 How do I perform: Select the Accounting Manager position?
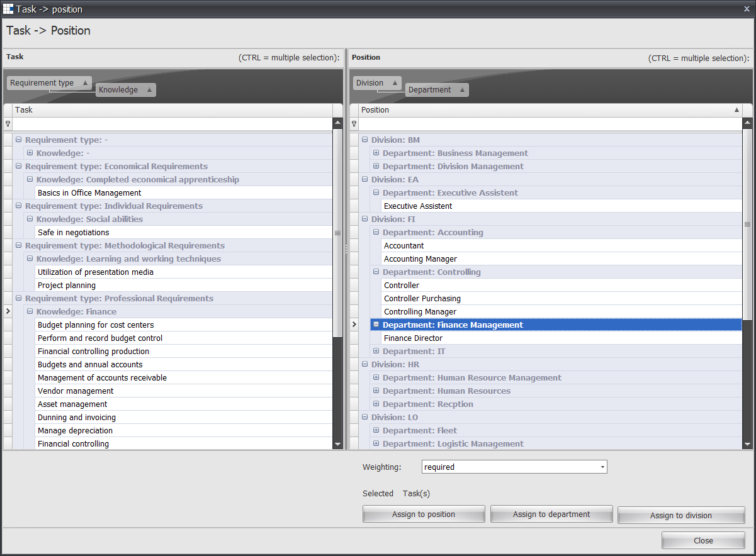(x=420, y=259)
